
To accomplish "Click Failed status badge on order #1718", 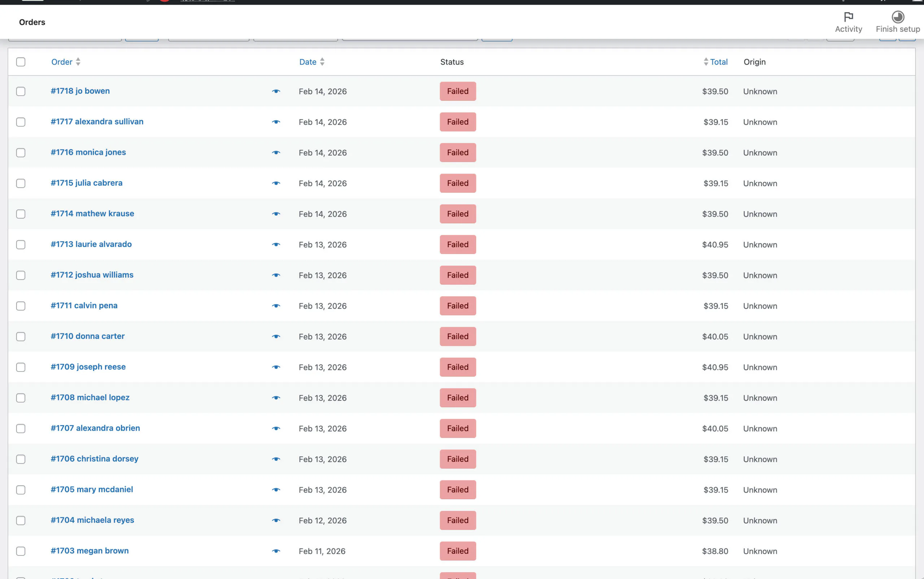I will pyautogui.click(x=458, y=91).
